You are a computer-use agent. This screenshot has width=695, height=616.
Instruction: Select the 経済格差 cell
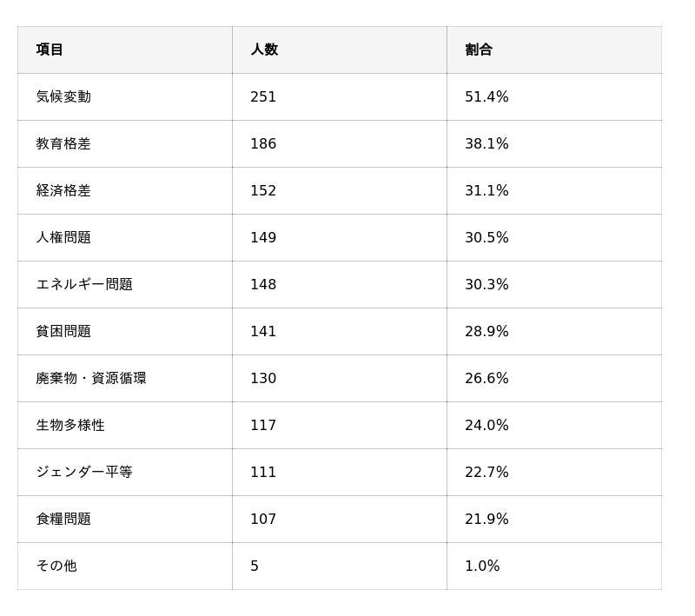click(63, 190)
